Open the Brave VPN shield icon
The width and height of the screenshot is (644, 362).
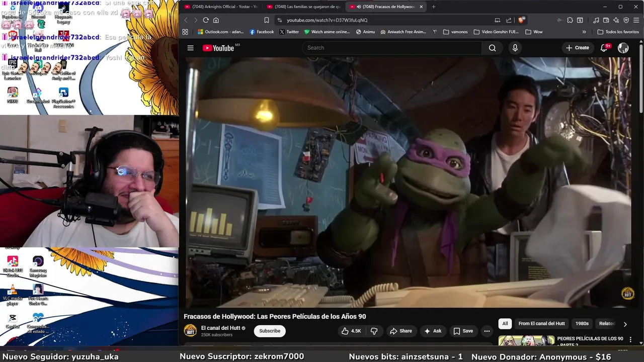[626, 20]
